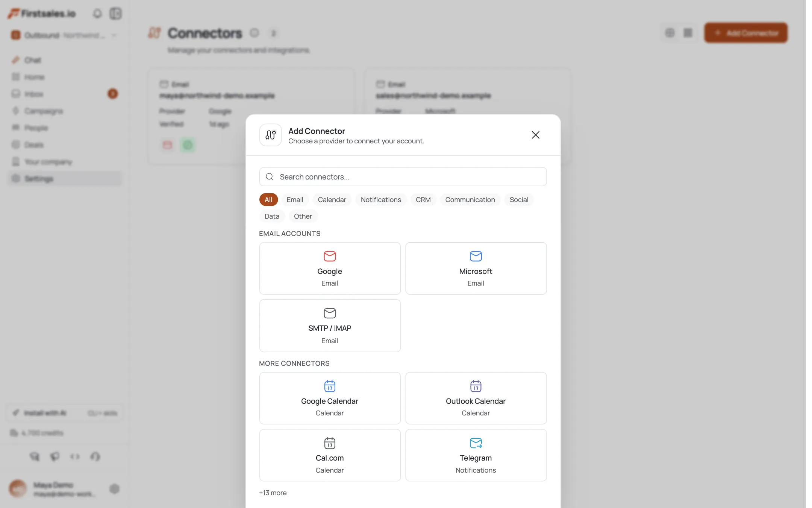Screen dimensions: 812x508
Task: Choose the Outlook Calendar connector card
Action: pos(476,398)
